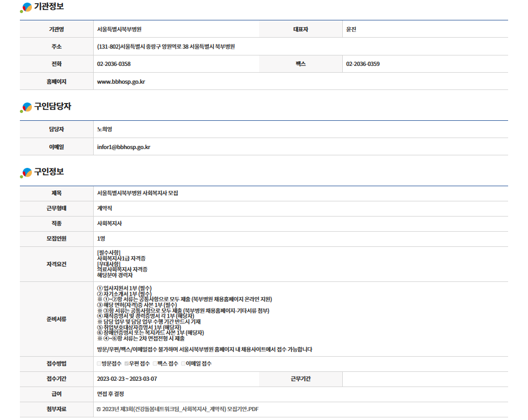
Task: Click the file icon beside the PDF attachment
Action: coord(99,409)
